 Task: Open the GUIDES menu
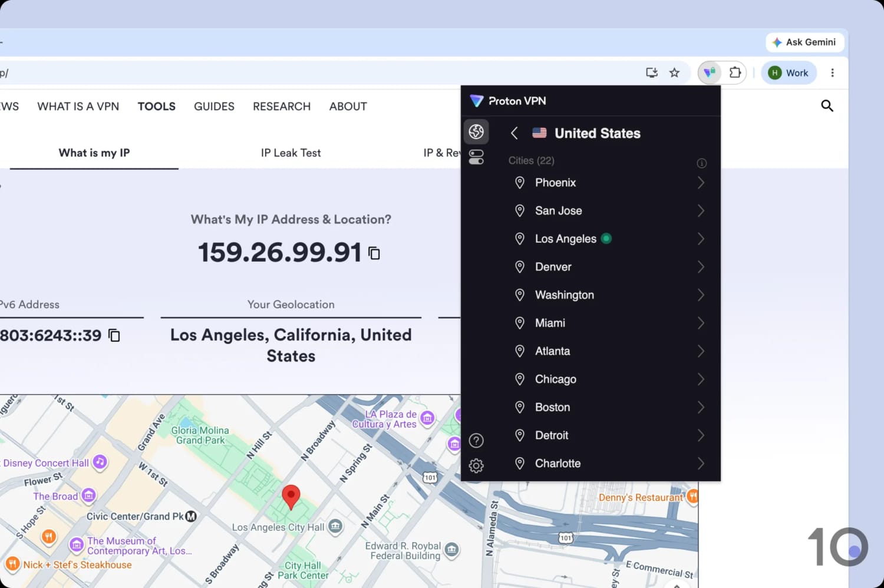tap(214, 106)
